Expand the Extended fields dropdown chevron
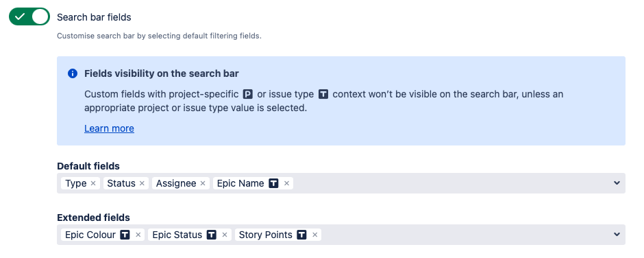 [x=617, y=235]
